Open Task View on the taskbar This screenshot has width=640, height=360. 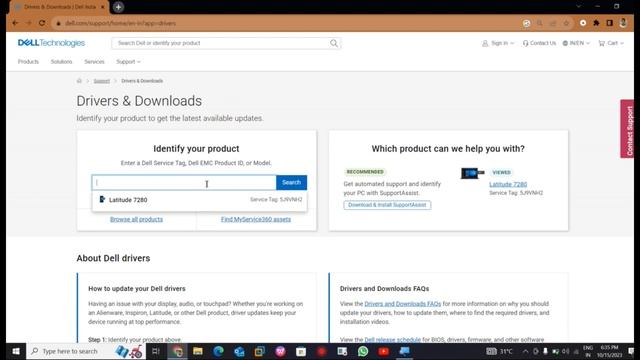click(156, 351)
